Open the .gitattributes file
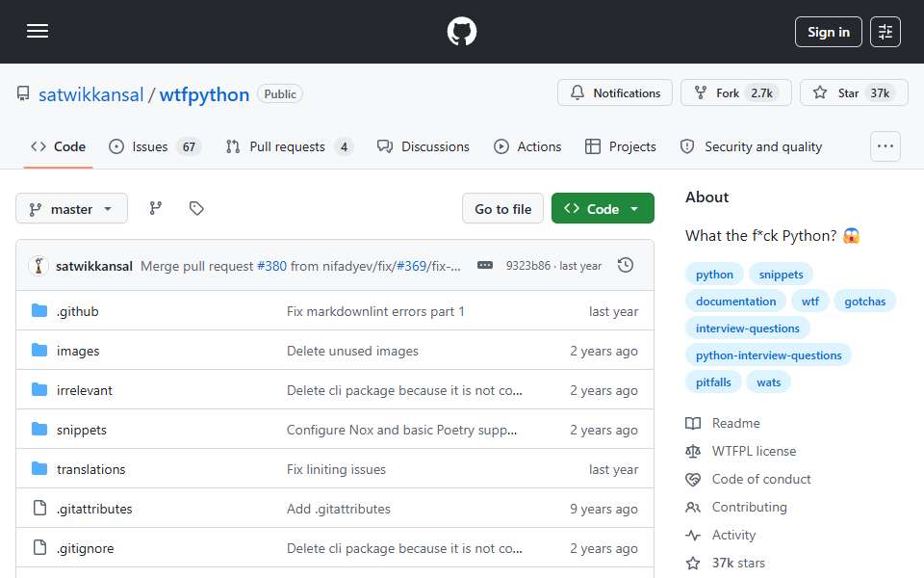 tap(94, 509)
